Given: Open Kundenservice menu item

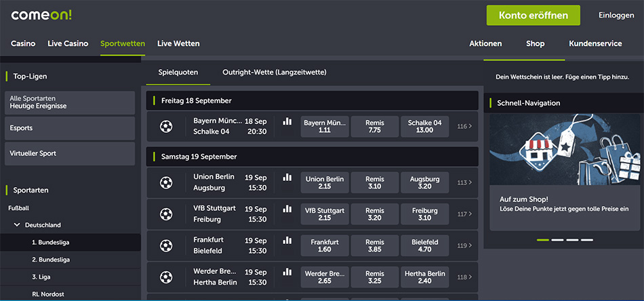Looking at the screenshot, I should pos(595,43).
